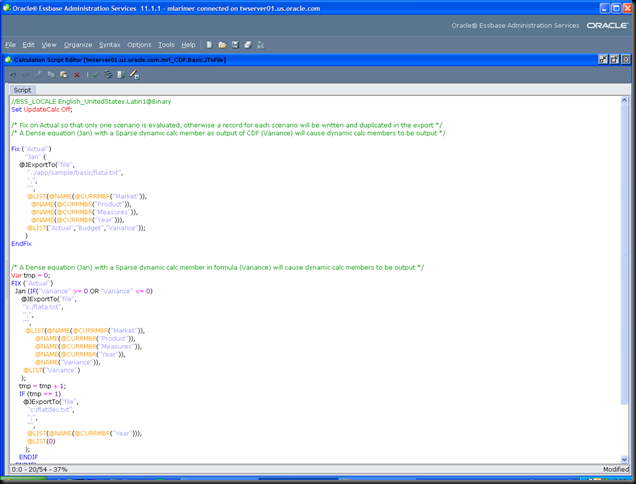Open the Syntax menu
The height and width of the screenshot is (484, 636).
[110, 45]
